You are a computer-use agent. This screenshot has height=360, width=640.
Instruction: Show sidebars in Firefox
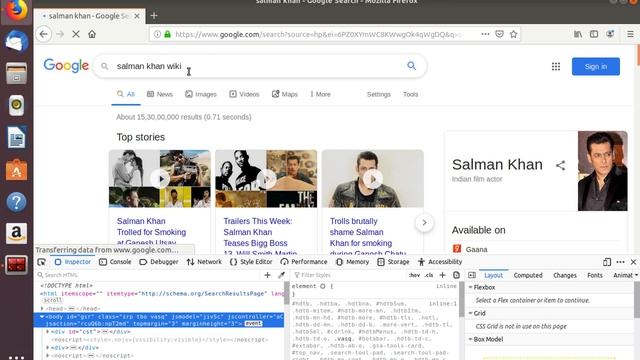[x=594, y=34]
